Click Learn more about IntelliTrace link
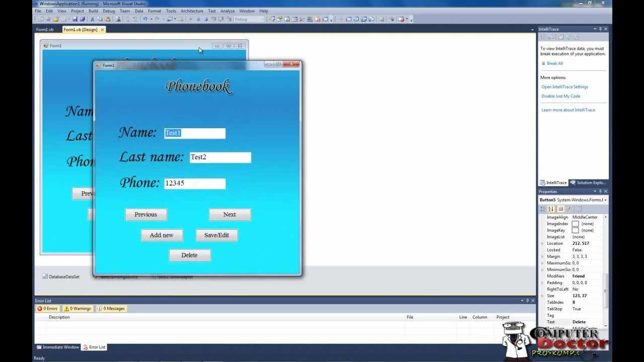 click(x=568, y=110)
